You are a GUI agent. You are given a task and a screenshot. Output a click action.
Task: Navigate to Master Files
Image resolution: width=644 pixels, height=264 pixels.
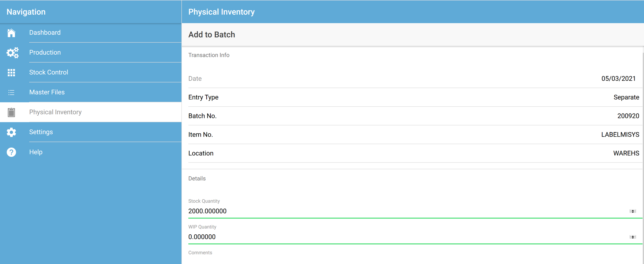(x=47, y=92)
